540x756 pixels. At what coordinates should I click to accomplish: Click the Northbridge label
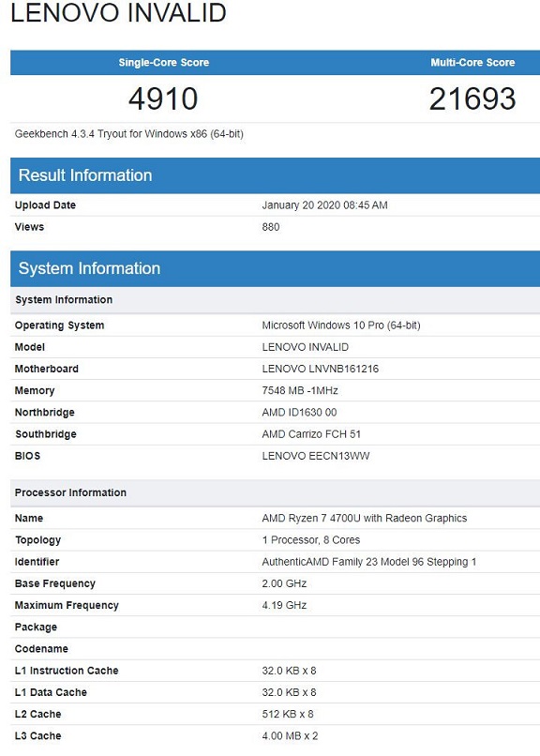coord(45,412)
